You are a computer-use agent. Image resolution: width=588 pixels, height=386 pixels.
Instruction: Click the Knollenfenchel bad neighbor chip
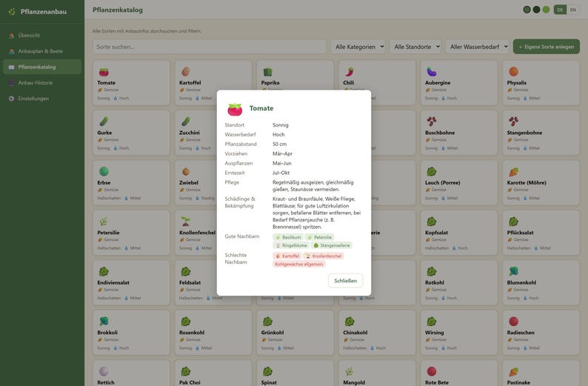[x=323, y=256]
